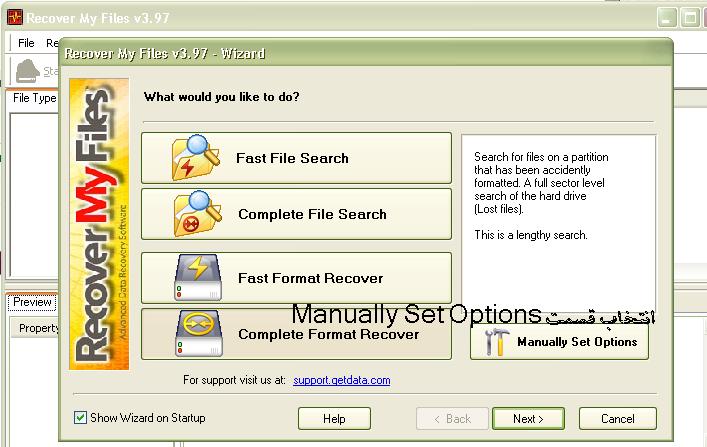
Task: Select the Property column header
Action: point(37,328)
